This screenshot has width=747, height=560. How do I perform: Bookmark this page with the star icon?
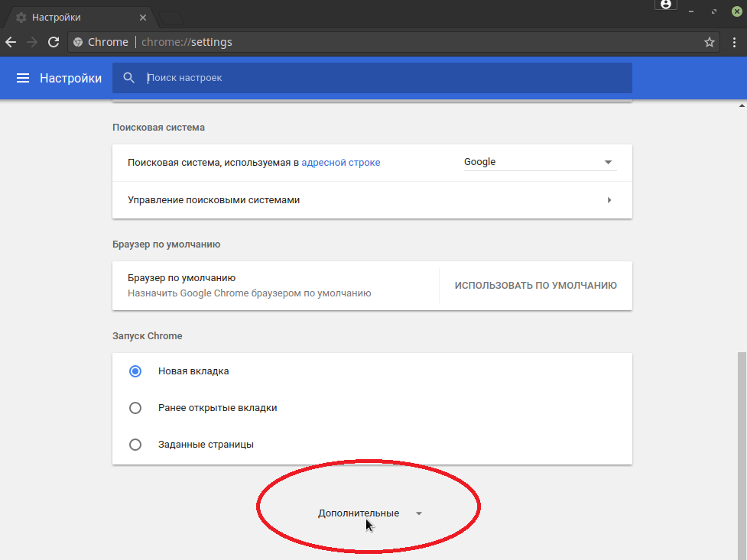click(710, 42)
